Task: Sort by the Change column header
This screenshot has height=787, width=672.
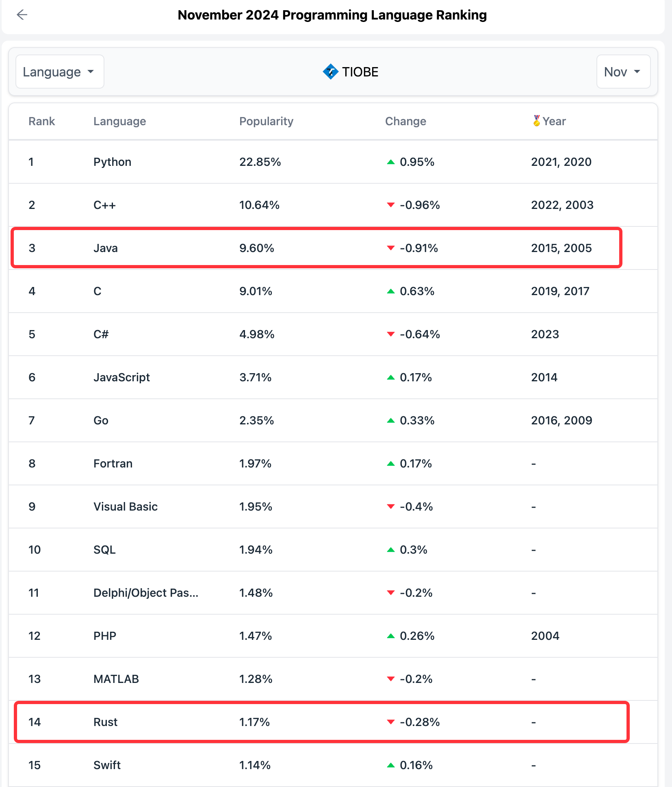Action: pos(405,121)
